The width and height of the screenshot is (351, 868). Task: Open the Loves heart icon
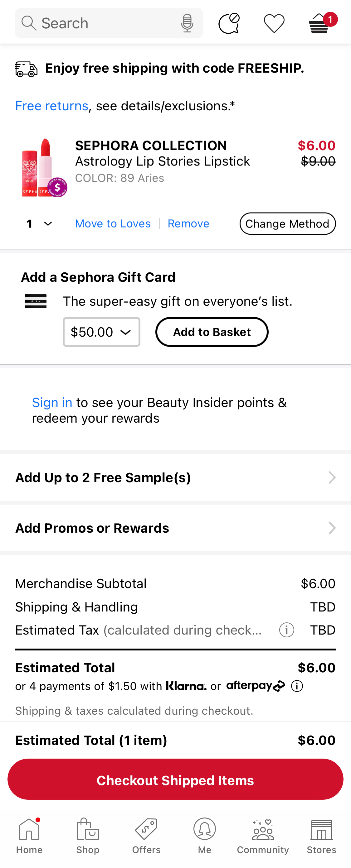(274, 23)
